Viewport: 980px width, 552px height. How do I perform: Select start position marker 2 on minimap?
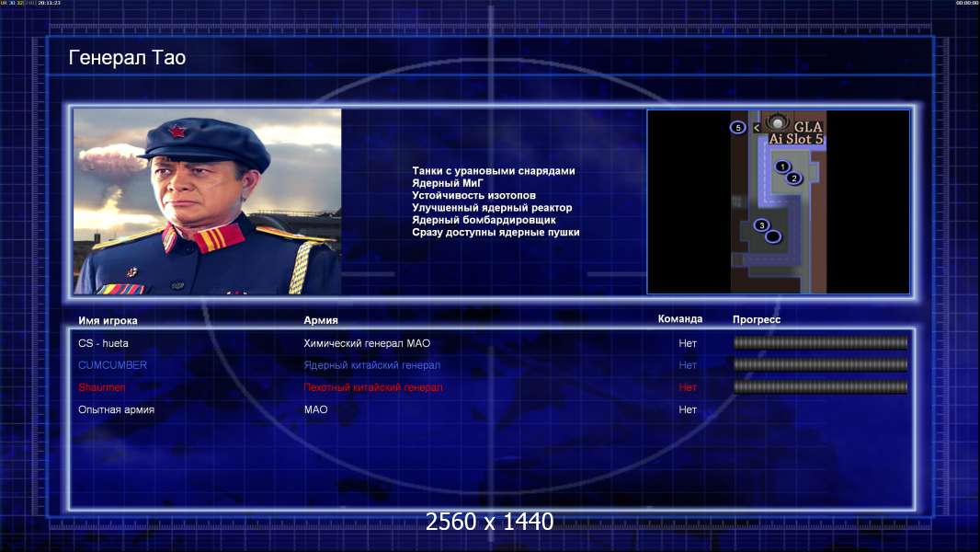pos(794,178)
